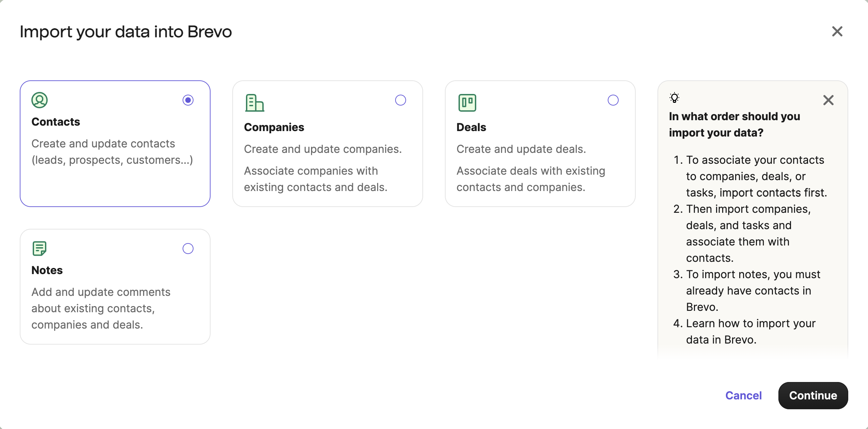The height and width of the screenshot is (429, 868).
Task: Click the Cancel link
Action: (743, 395)
